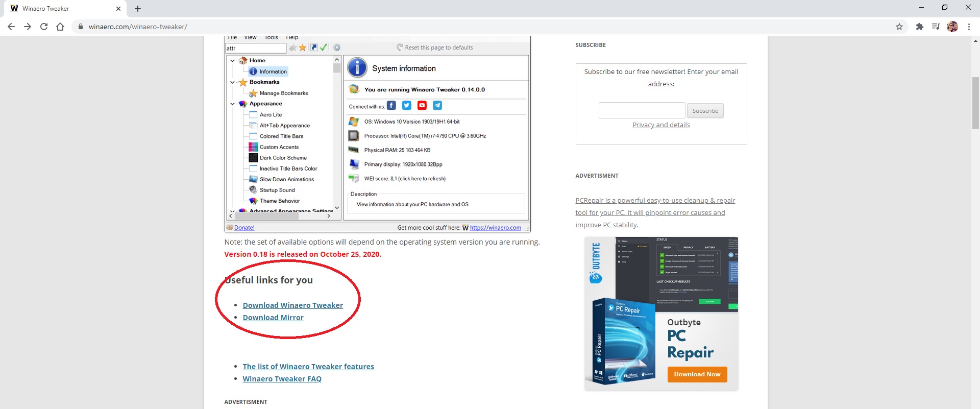Image resolution: width=980 pixels, height=409 pixels.
Task: Reload the Winaero Tweaker page
Action: (x=44, y=27)
